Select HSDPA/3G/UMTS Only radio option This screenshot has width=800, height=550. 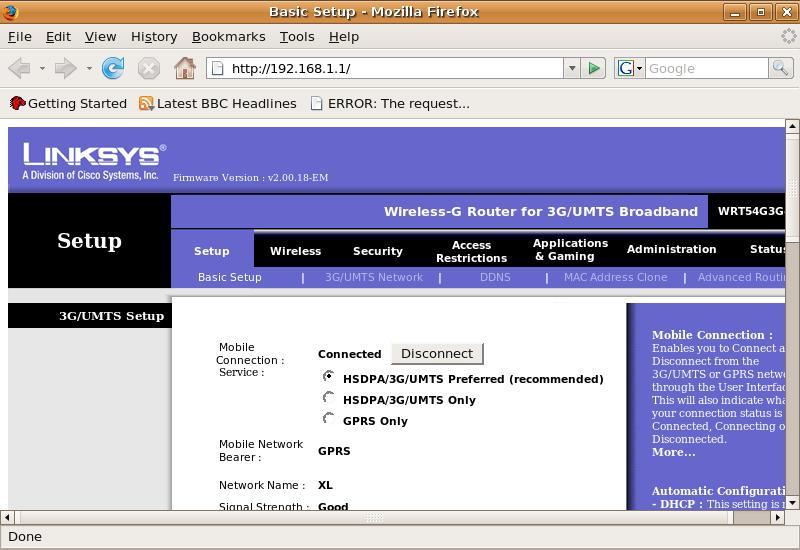(328, 398)
